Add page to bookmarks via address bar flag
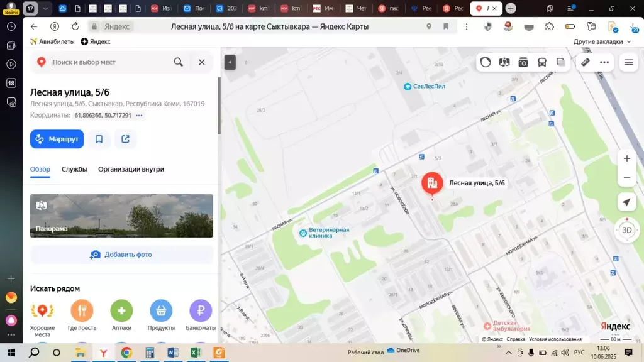 coord(446,26)
